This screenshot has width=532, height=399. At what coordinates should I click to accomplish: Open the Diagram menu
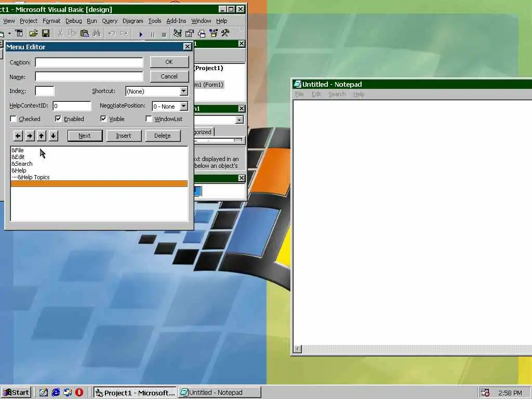pyautogui.click(x=132, y=21)
